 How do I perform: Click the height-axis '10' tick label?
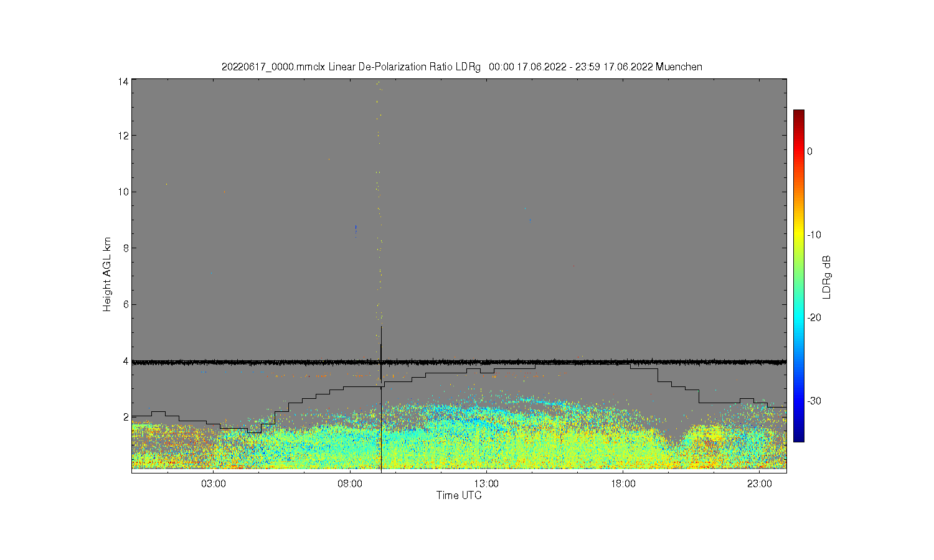point(124,192)
